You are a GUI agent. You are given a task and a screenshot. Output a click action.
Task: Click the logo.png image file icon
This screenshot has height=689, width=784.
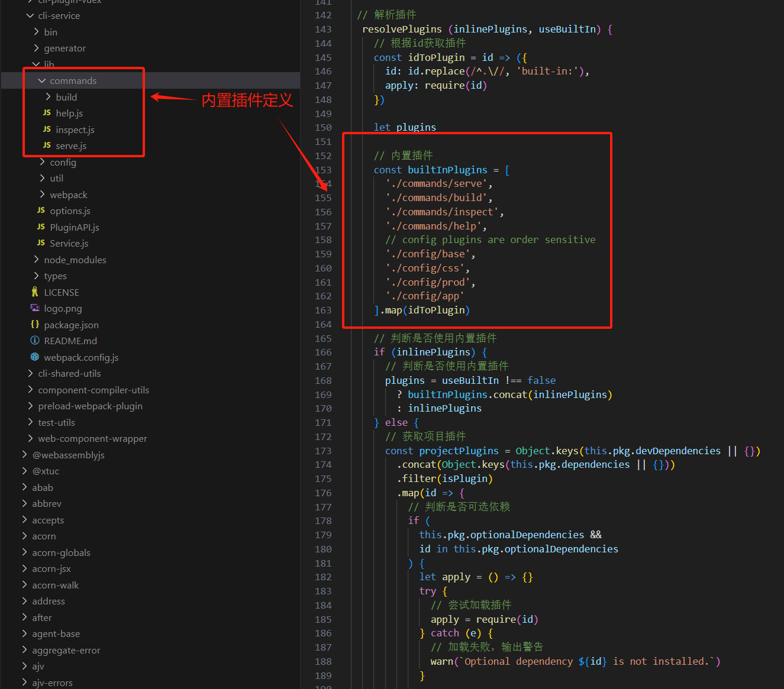pyautogui.click(x=35, y=308)
